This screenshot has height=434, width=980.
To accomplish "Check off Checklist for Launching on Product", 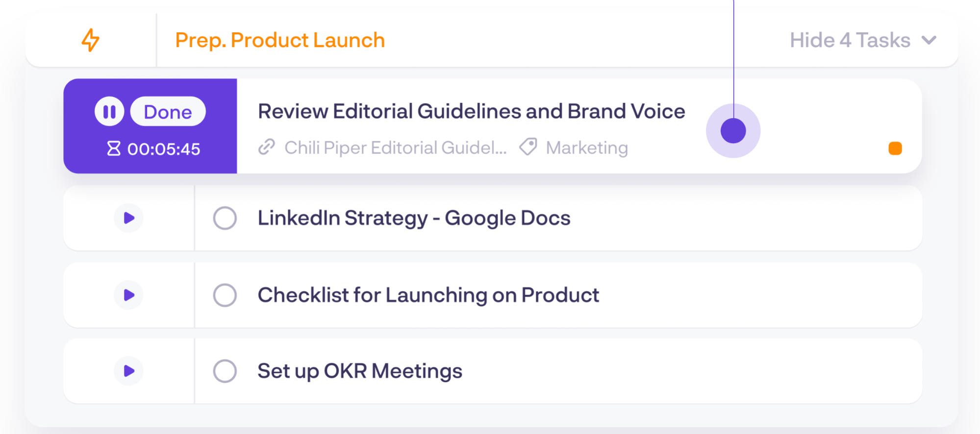I will [x=225, y=295].
